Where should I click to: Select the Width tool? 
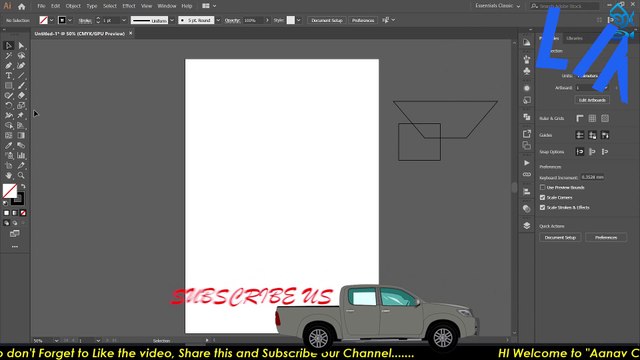[9, 116]
